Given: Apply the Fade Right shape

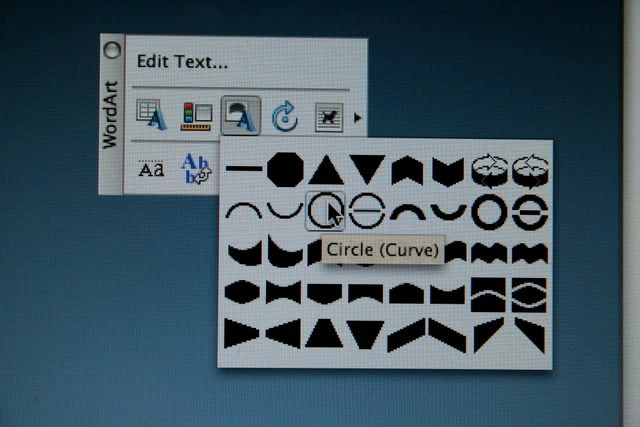Looking at the screenshot, I should [242, 334].
